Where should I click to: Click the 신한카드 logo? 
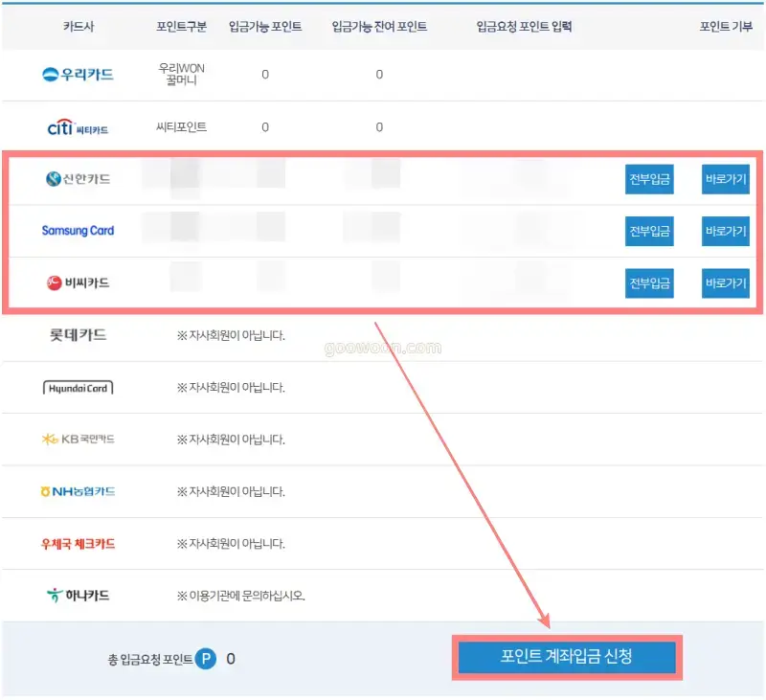[78, 179]
